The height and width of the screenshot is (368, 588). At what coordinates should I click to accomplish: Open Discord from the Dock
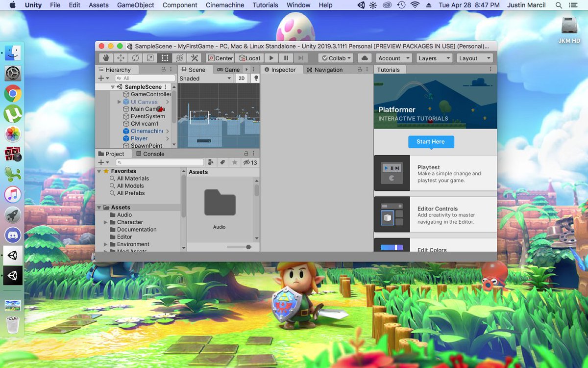[13, 235]
